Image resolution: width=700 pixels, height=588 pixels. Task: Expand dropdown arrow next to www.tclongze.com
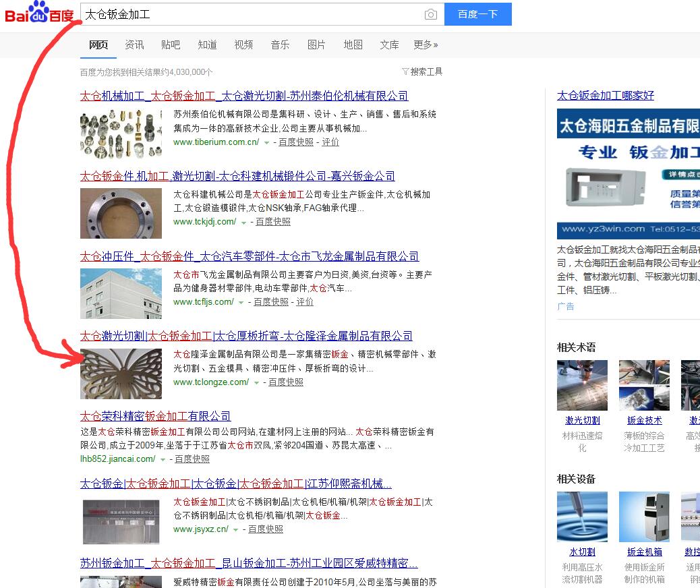coord(256,382)
